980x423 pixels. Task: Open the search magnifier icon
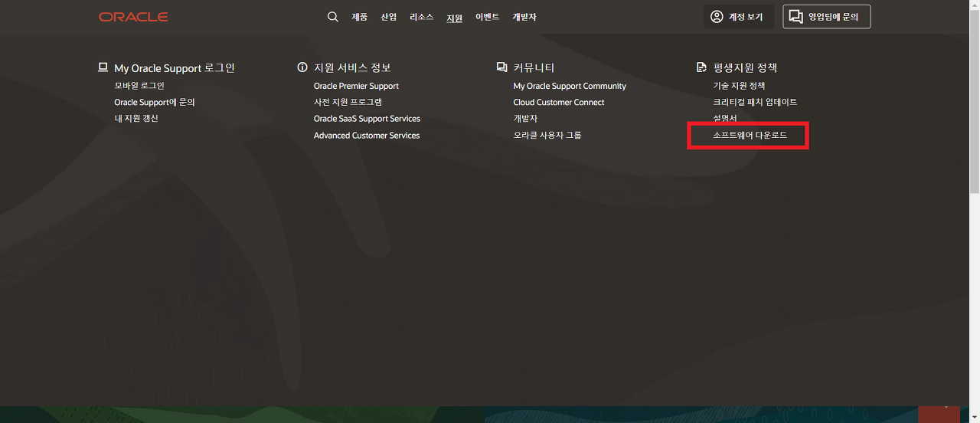tap(333, 17)
